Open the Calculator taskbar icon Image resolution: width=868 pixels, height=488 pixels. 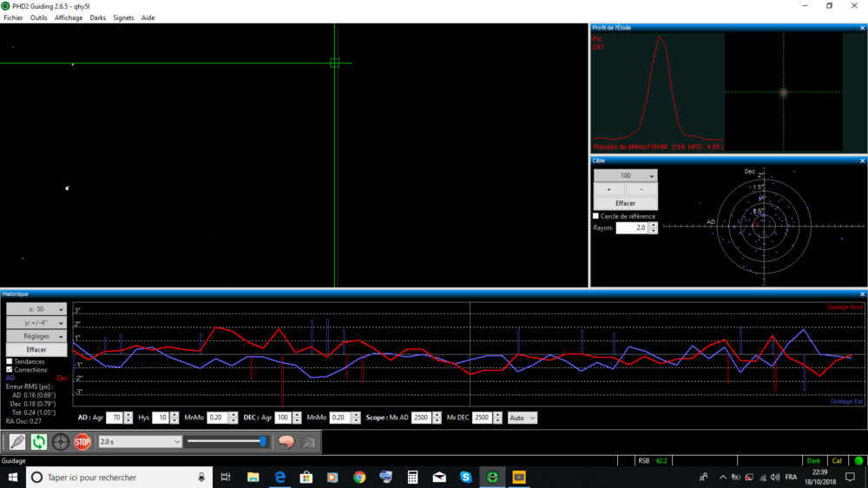tap(412, 477)
